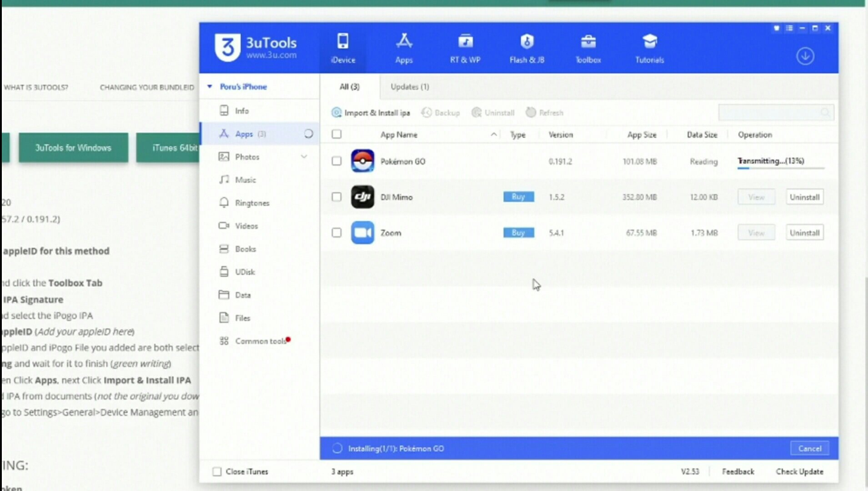868x491 pixels.
Task: Open UDisk in the sidebar
Action: pyautogui.click(x=260, y=272)
